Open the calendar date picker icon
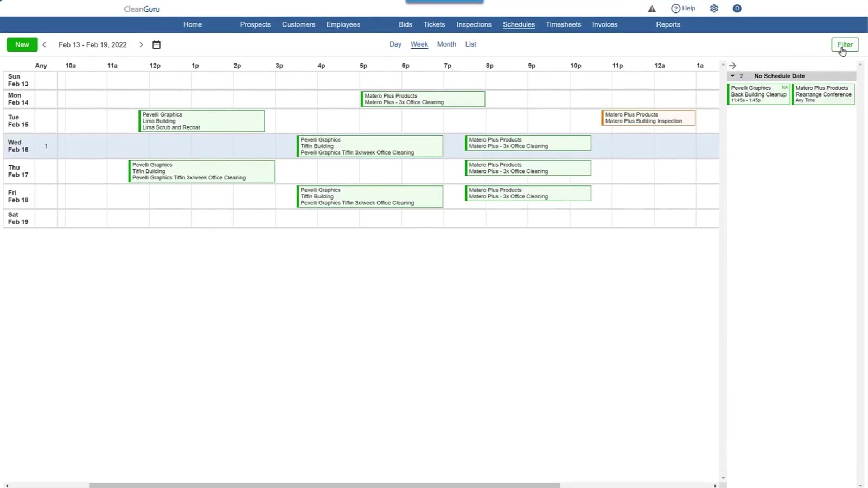The height and width of the screenshot is (488, 868). 156,44
